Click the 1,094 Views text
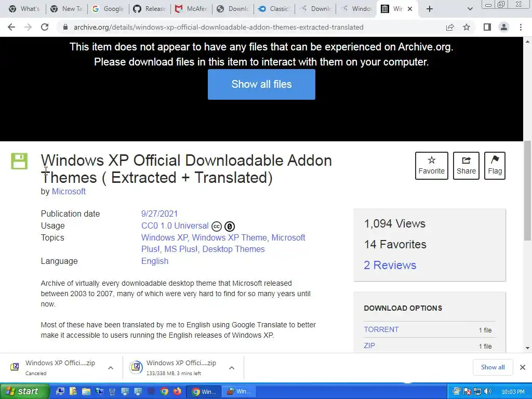This screenshot has height=399, width=532. tap(395, 223)
